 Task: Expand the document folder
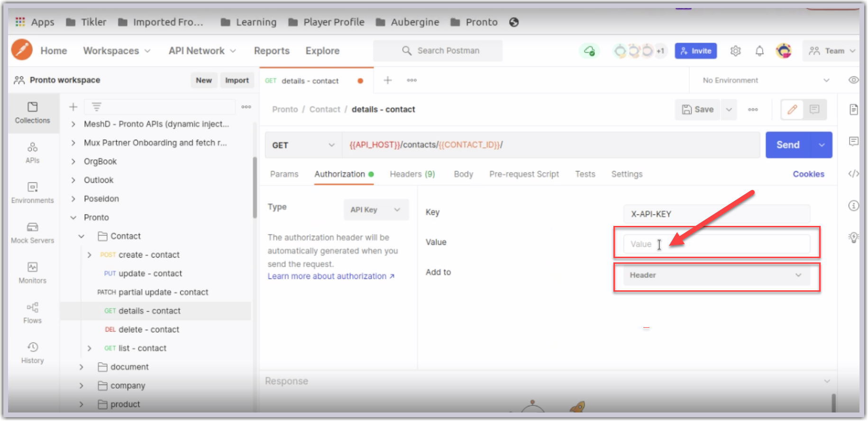click(81, 367)
